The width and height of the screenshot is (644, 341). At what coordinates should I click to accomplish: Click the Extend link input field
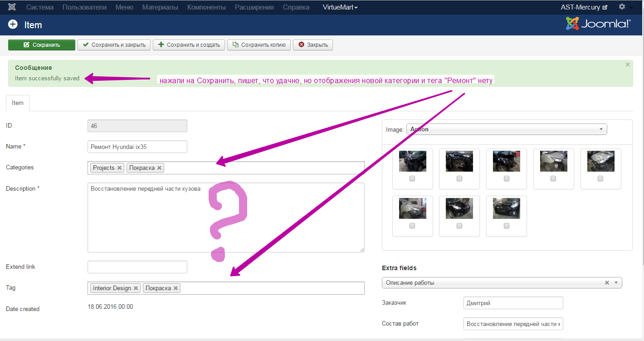click(137, 267)
